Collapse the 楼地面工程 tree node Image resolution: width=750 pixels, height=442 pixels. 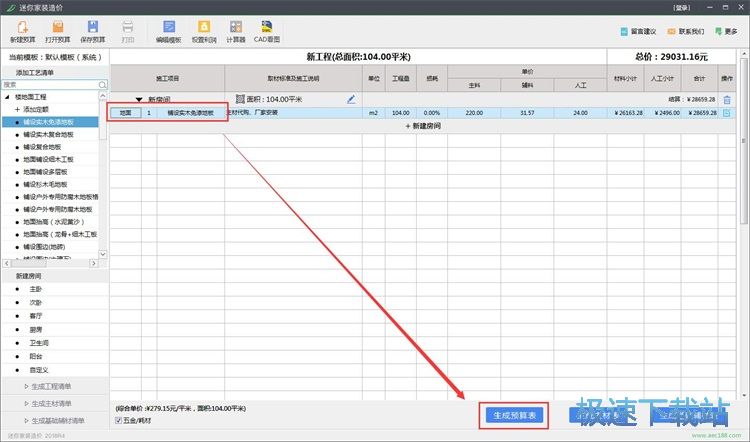pyautogui.click(x=7, y=97)
